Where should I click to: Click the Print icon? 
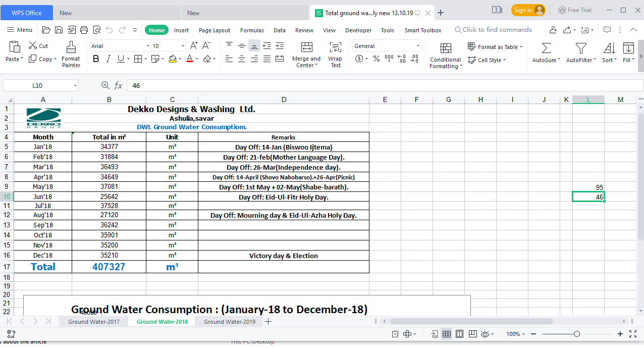(84, 30)
